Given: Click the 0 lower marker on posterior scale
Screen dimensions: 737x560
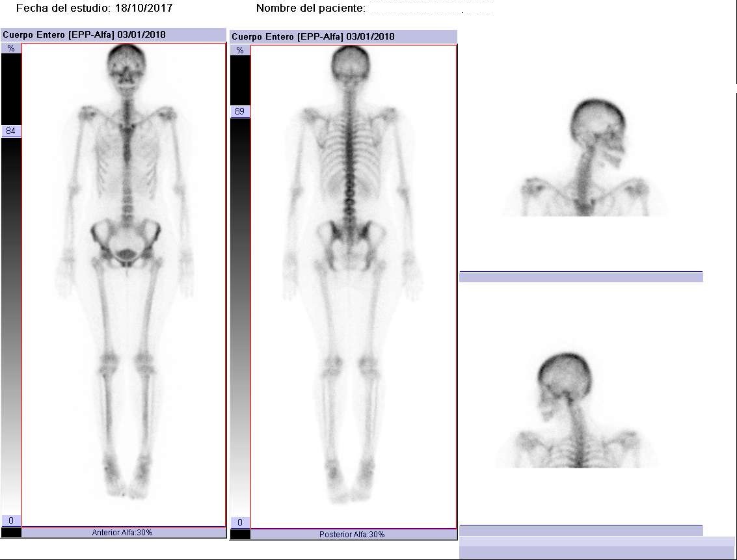Looking at the screenshot, I should click(240, 522).
